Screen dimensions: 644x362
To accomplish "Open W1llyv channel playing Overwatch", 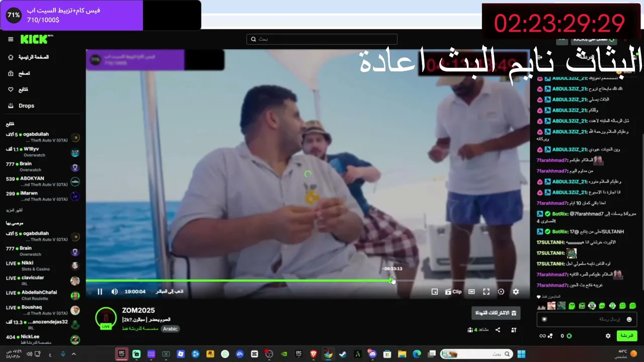I will [x=42, y=152].
